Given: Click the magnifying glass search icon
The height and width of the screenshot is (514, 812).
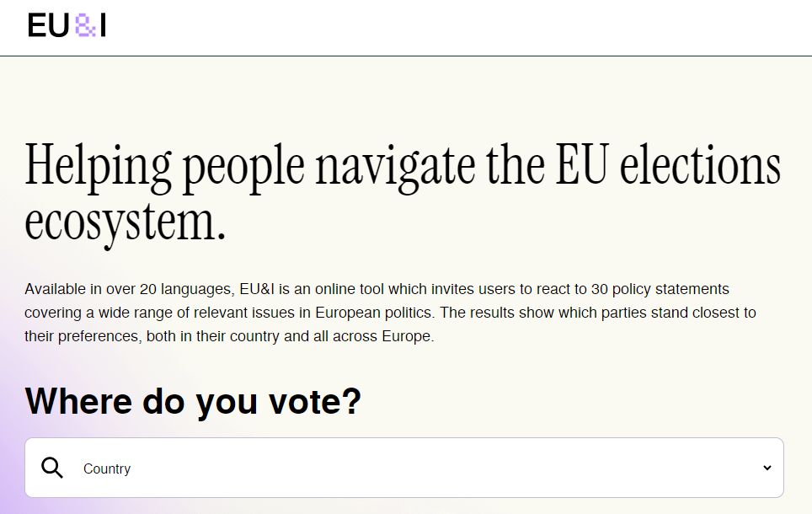Looking at the screenshot, I should [52, 468].
